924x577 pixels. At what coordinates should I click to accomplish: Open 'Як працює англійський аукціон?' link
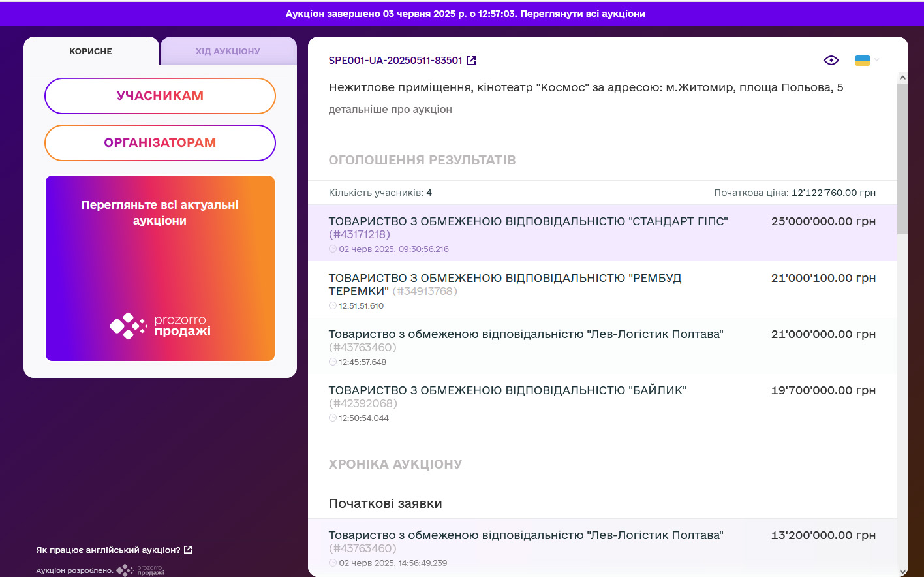108,550
